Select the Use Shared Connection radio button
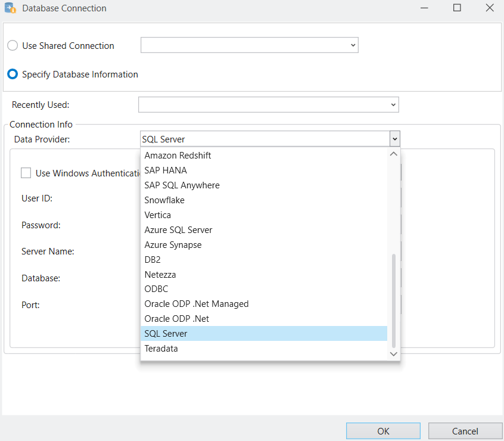The height and width of the screenshot is (441, 504). pos(13,46)
